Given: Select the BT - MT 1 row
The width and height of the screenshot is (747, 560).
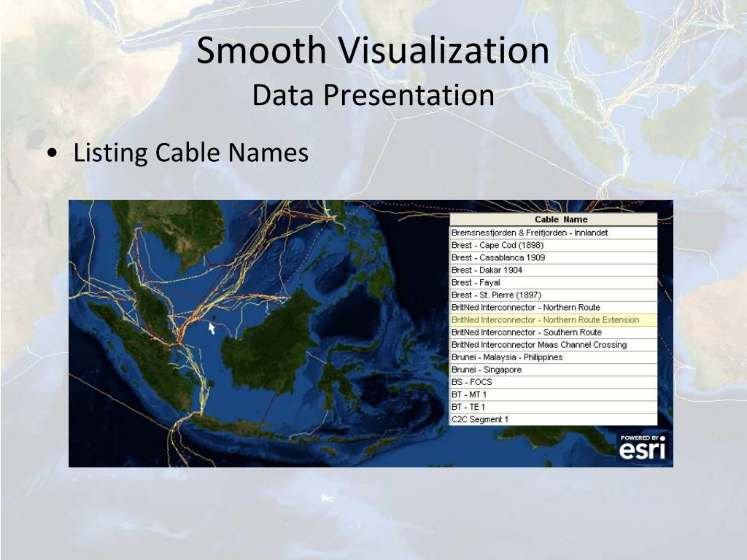Looking at the screenshot, I should point(554,394).
